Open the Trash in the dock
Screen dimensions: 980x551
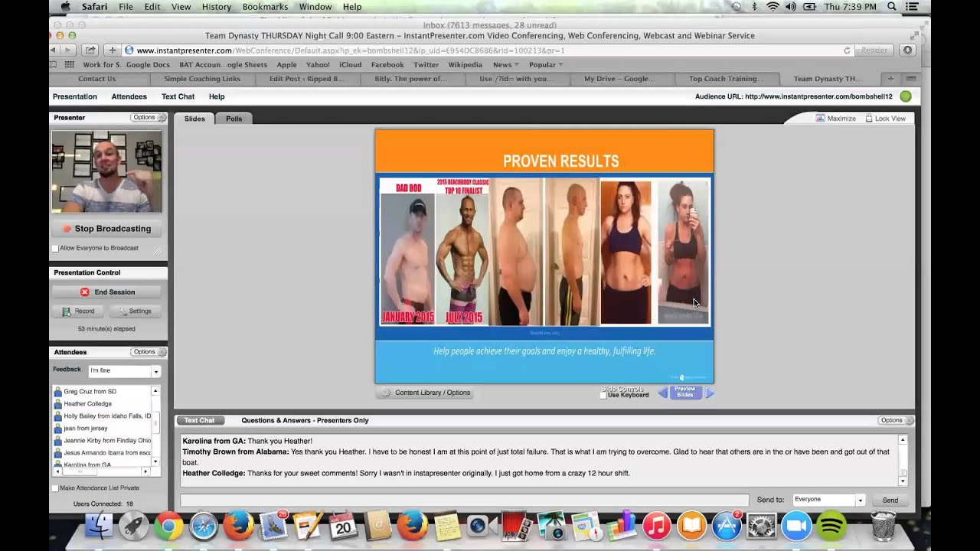pos(883,527)
